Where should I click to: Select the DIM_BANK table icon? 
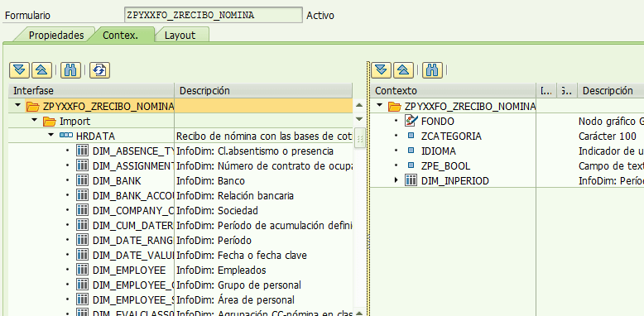click(x=82, y=180)
